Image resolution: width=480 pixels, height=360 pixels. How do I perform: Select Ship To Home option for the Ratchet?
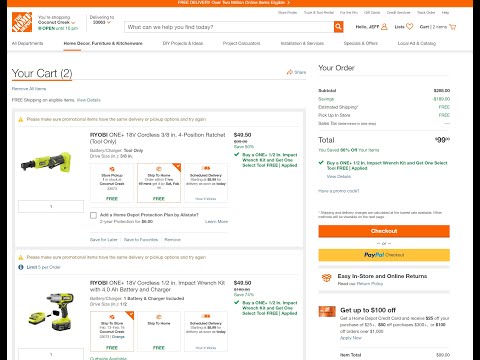click(159, 183)
